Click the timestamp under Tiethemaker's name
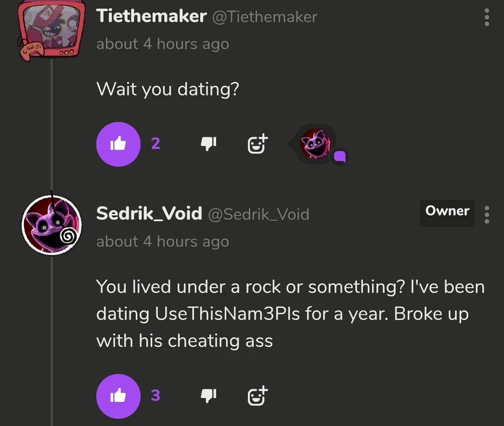Viewport: 504px width, 426px height. pyautogui.click(x=162, y=44)
